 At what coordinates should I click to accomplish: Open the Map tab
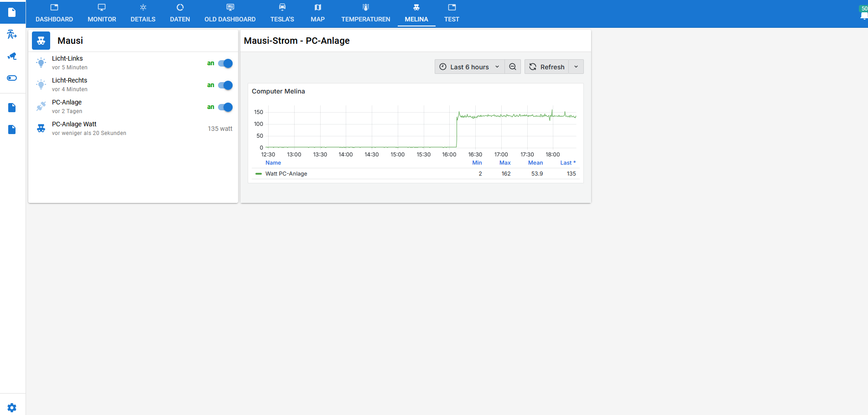point(317,13)
